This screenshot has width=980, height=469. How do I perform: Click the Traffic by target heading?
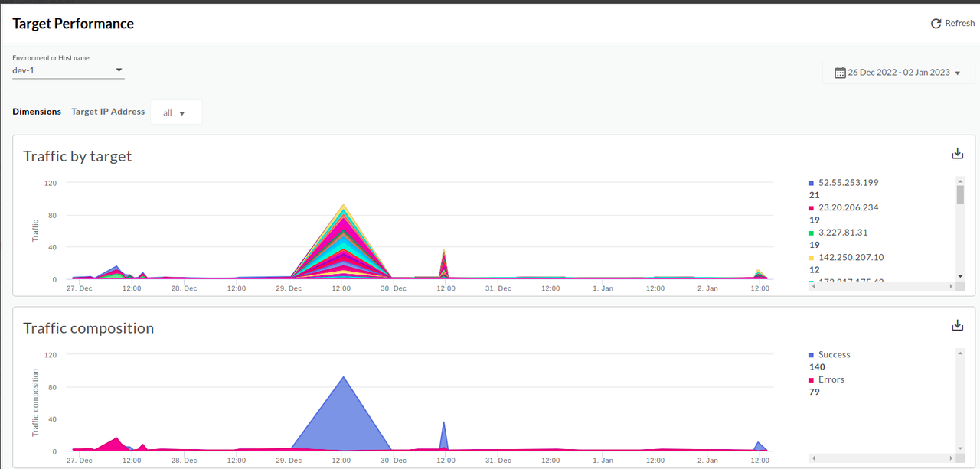tap(77, 156)
